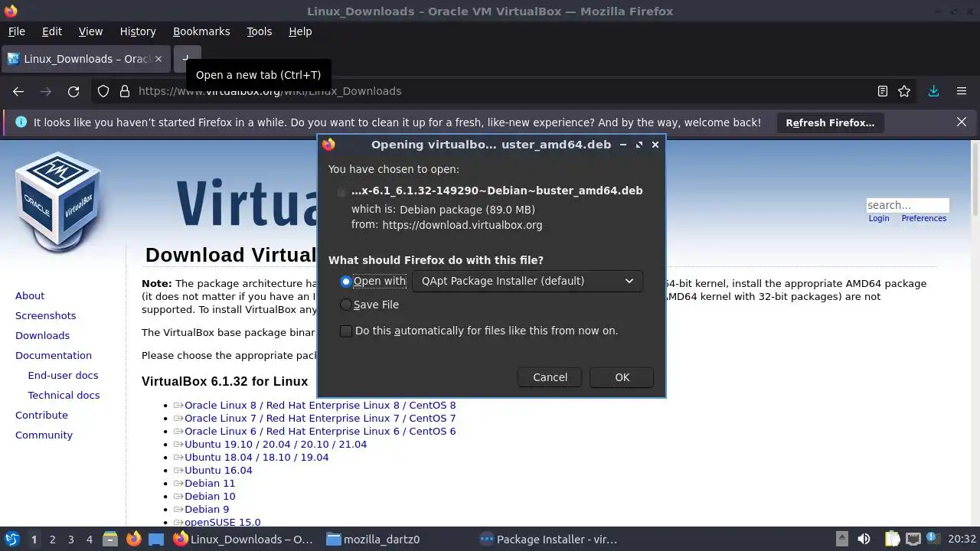980x551 pixels.
Task: Open the Edit menu
Action: 52,31
